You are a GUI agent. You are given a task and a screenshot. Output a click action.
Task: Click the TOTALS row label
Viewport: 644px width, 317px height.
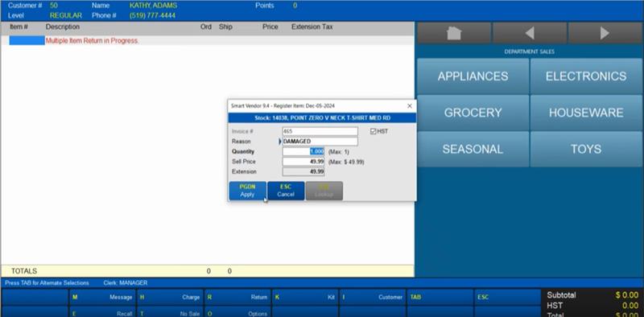24,271
